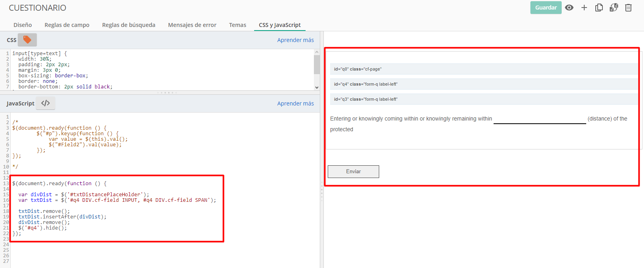644x268 pixels.
Task: Click the replace documents swap icon
Action: [x=614, y=8]
